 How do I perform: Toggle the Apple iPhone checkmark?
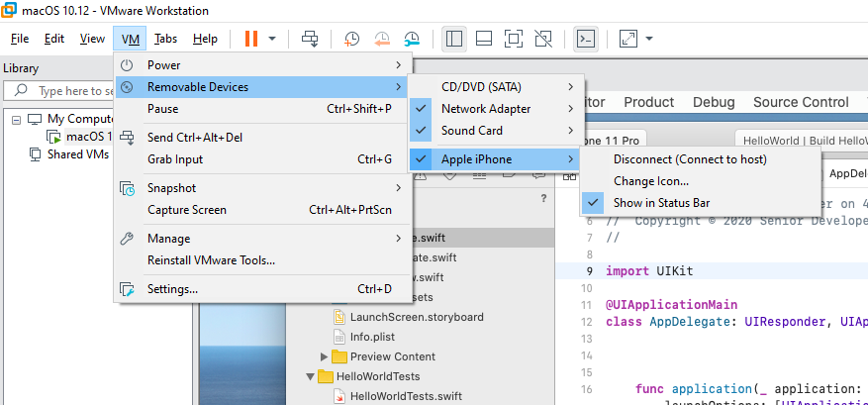[421, 159]
